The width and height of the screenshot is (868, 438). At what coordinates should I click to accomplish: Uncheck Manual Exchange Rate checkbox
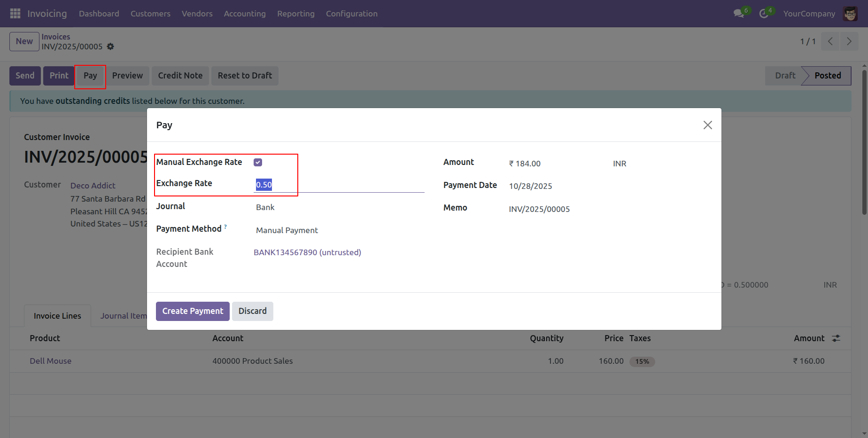tap(258, 163)
